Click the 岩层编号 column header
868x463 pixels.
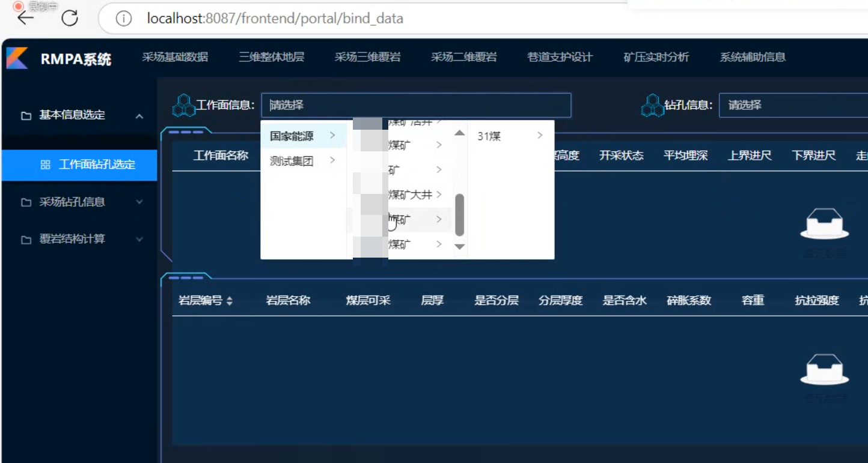pos(201,301)
